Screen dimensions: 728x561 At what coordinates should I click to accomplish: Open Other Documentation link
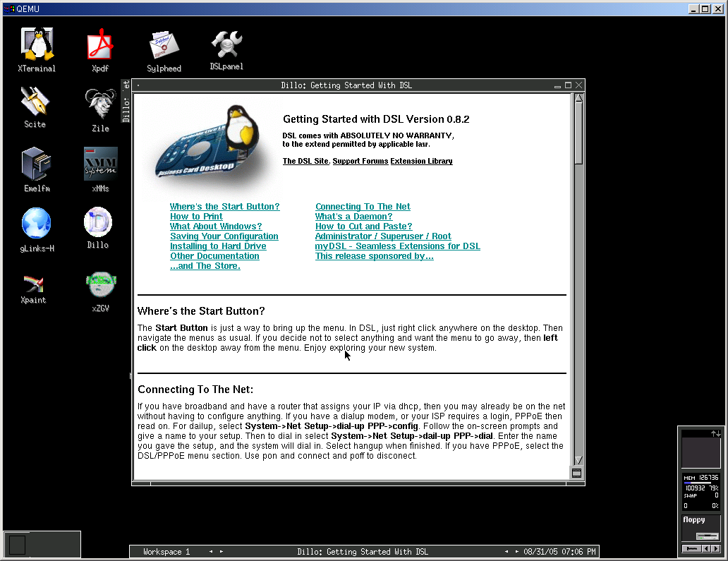click(x=214, y=256)
